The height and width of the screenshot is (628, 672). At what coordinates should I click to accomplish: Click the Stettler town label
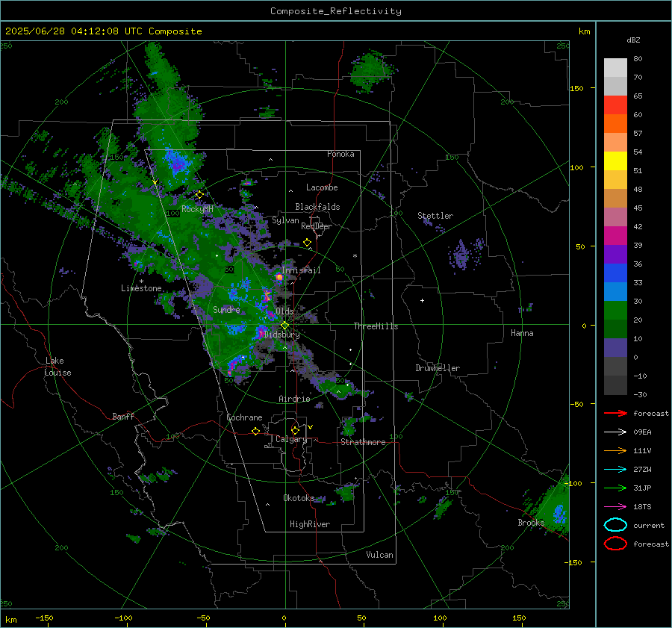435,216
